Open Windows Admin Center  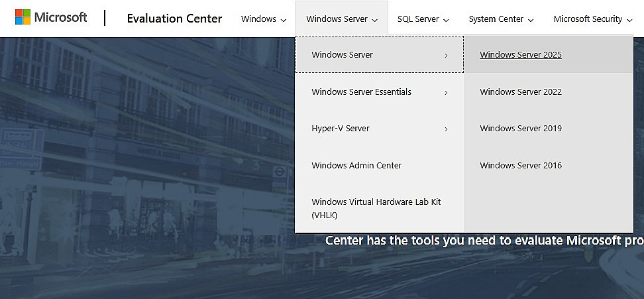click(380, 165)
